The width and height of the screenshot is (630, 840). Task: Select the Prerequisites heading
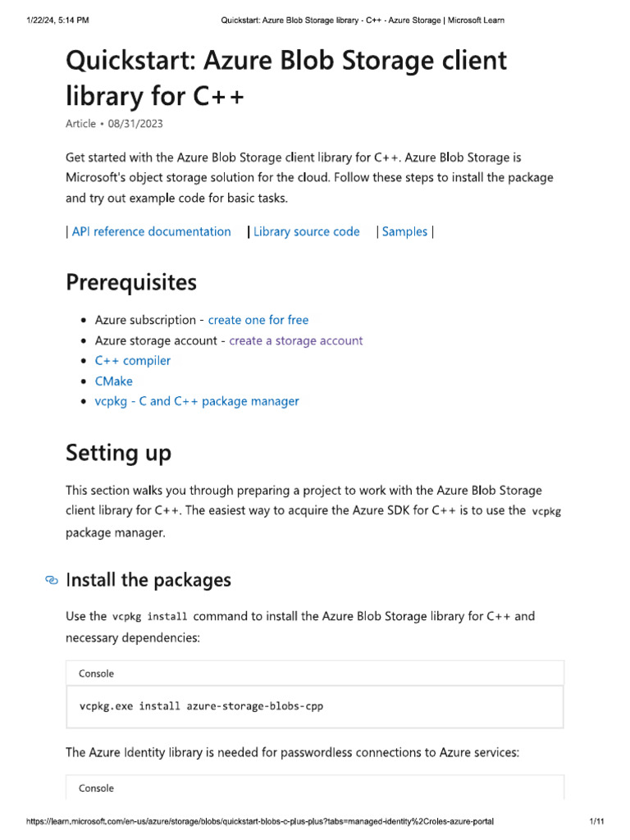(x=131, y=283)
